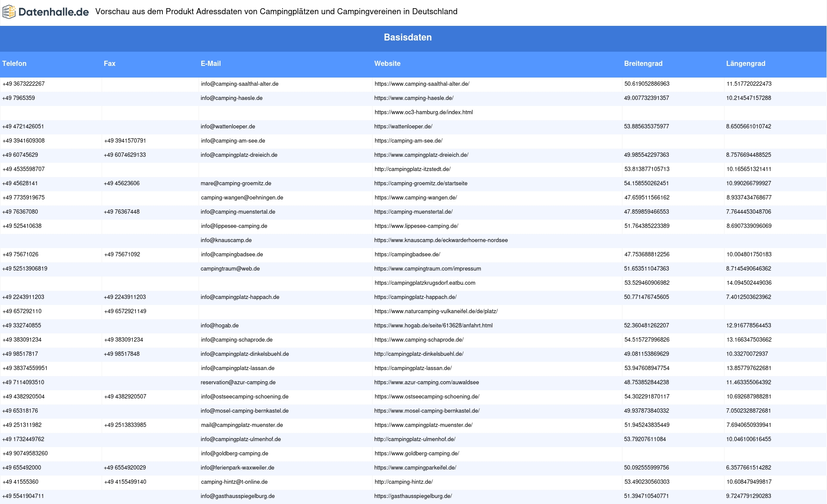
Task: Select longitude value 14.094502449036
Action: click(x=749, y=283)
